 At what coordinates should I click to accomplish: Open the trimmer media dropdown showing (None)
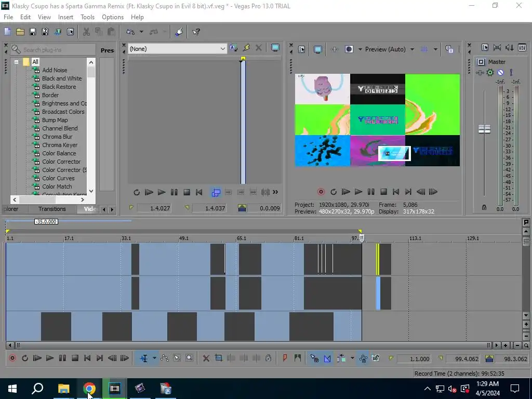coord(177,49)
